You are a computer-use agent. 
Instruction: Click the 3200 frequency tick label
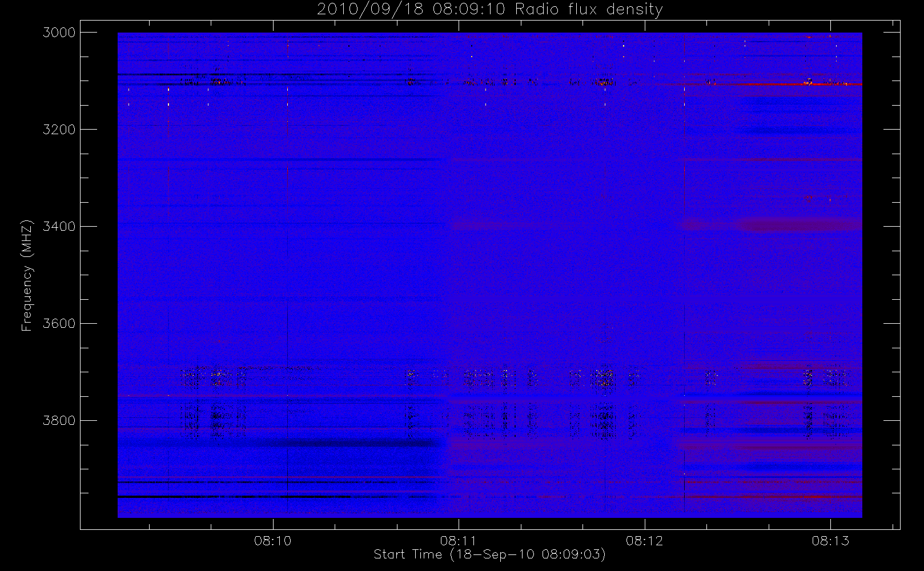coord(59,130)
